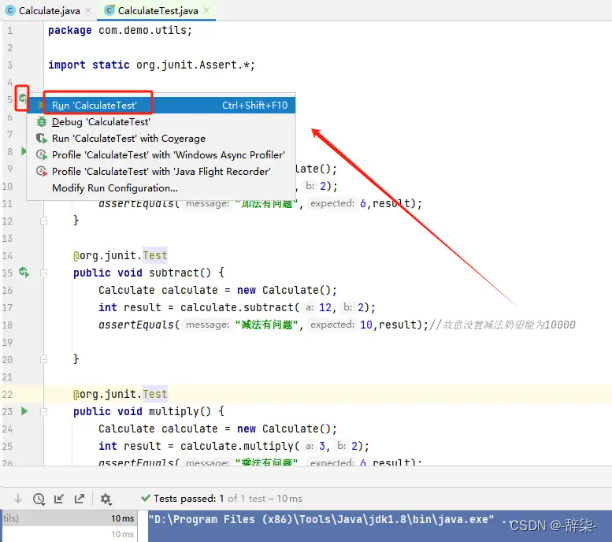Click 'calculate.multiply(' call on line 25
This screenshot has height=542, width=612.
coord(240,446)
